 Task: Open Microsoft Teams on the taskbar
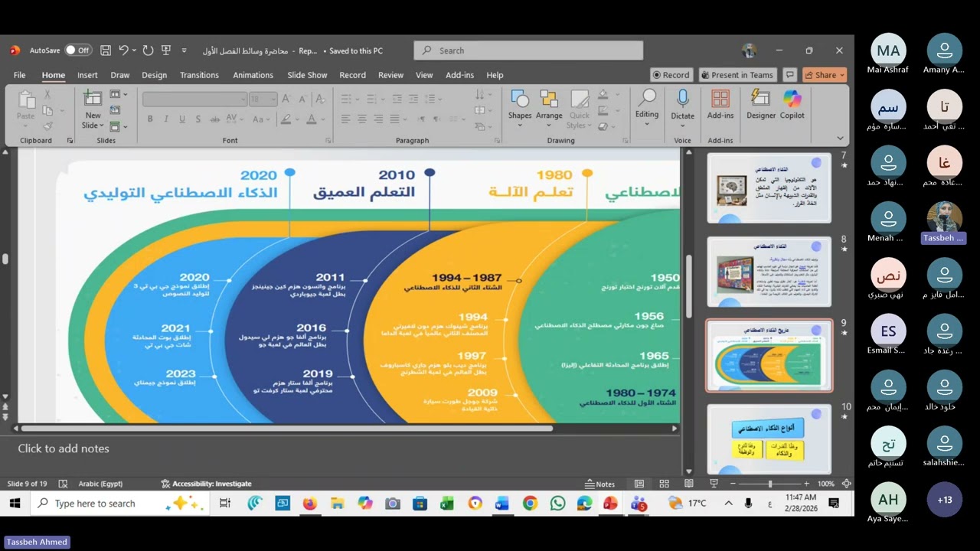pyautogui.click(x=639, y=504)
